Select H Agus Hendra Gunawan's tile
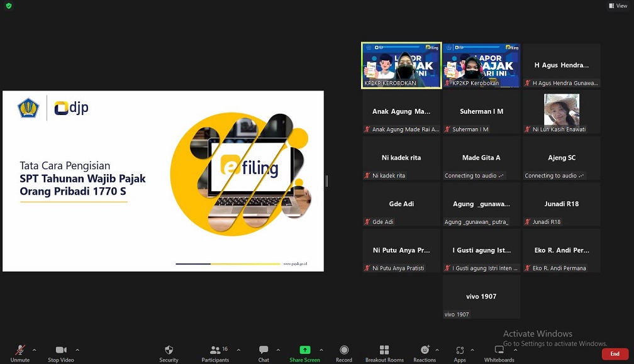 [x=562, y=65]
